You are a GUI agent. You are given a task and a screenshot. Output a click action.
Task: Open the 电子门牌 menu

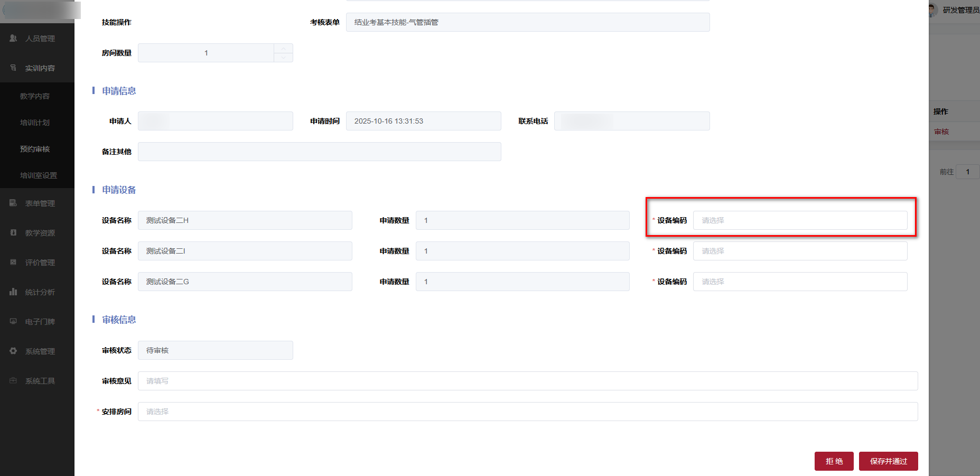click(x=37, y=322)
